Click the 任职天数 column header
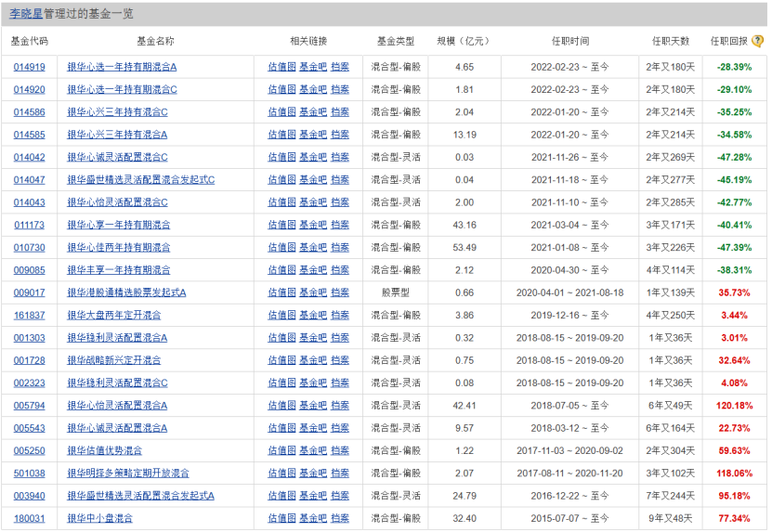Viewport: 772px width, 532px height. pyautogui.click(x=670, y=42)
